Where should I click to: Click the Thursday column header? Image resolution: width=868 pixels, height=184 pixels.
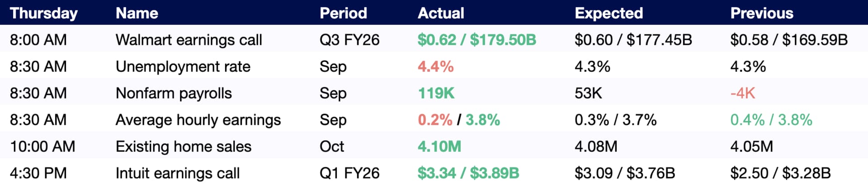click(44, 13)
